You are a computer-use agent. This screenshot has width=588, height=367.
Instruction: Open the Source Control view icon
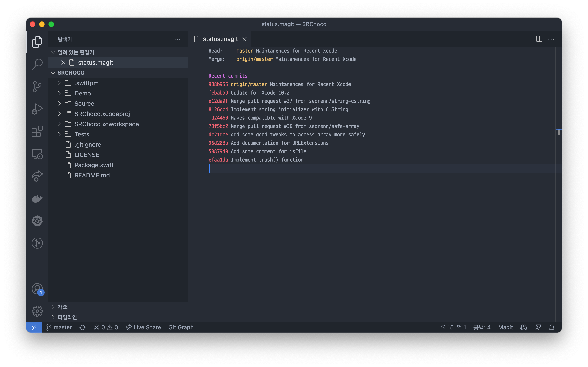(37, 87)
